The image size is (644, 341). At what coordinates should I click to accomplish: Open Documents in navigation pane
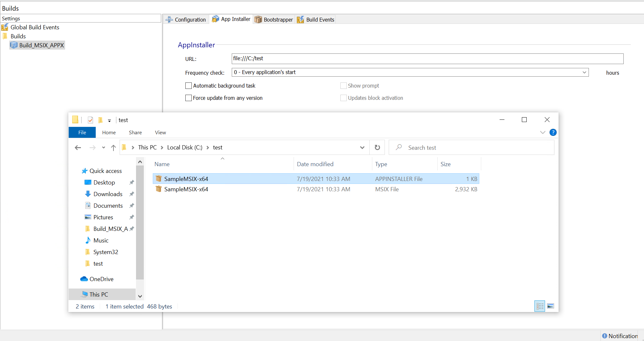(x=108, y=206)
